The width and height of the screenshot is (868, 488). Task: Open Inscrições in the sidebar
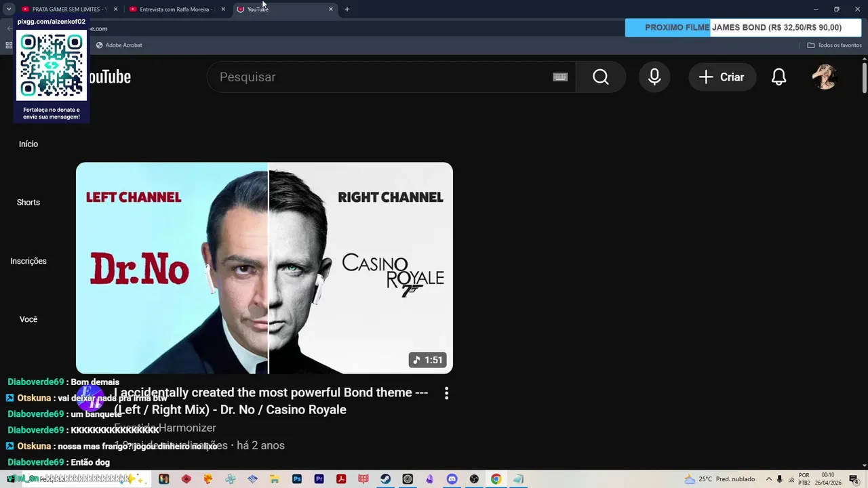(28, 261)
